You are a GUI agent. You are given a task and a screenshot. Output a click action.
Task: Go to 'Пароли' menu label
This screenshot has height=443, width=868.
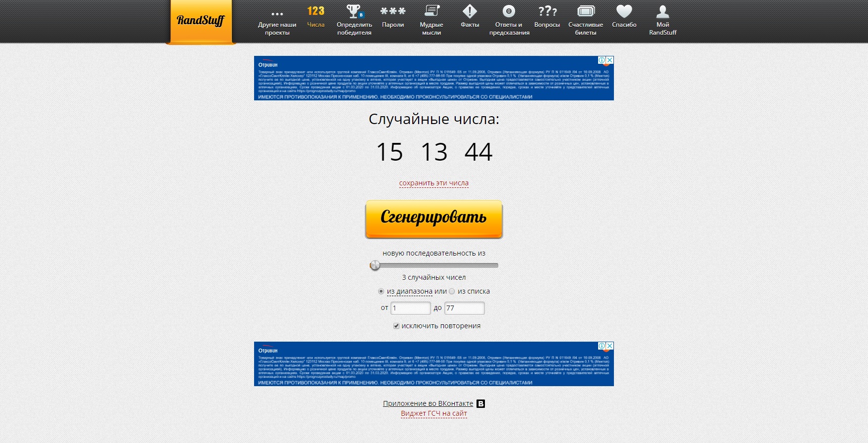393,25
